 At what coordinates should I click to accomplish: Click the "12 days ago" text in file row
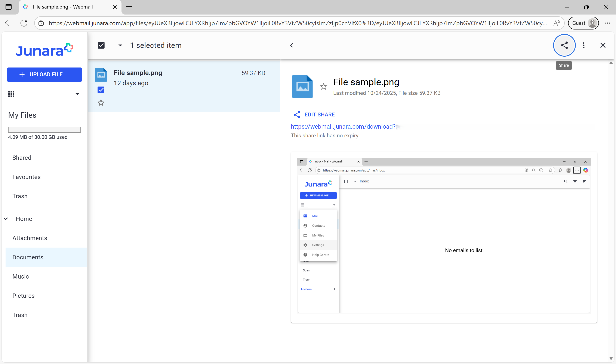pos(131,83)
